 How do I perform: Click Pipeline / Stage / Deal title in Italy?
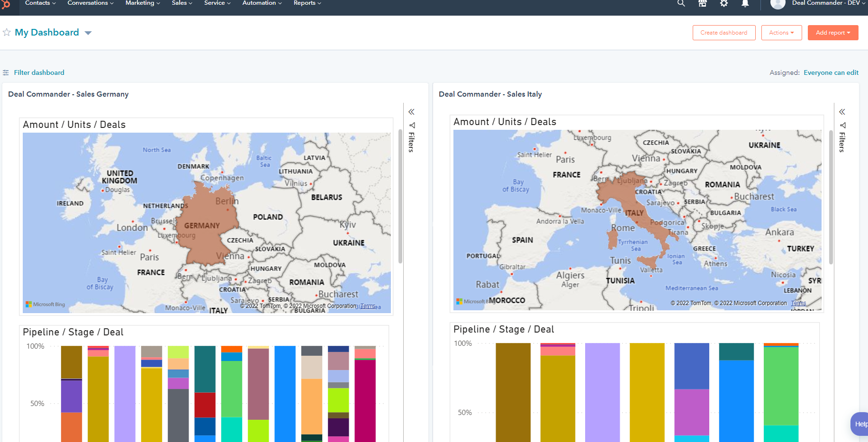click(x=504, y=329)
